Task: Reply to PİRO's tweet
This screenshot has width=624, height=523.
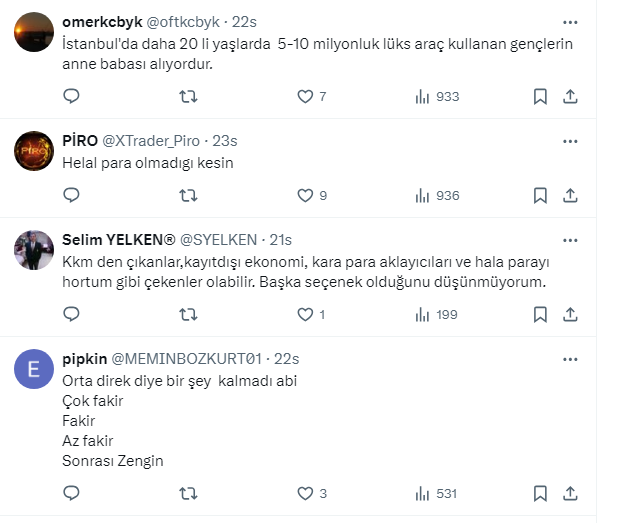Action: pyautogui.click(x=71, y=195)
